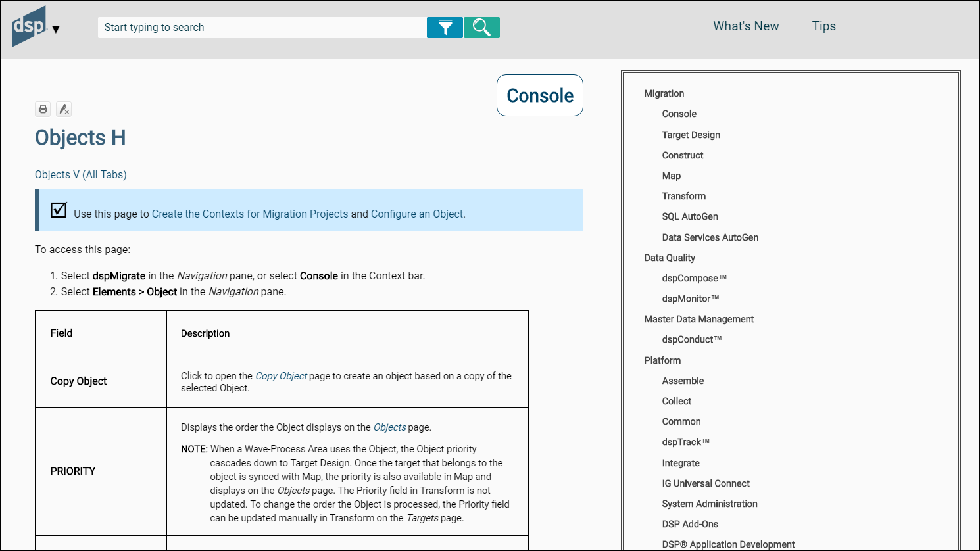Screen dimensions: 980x551
Task: Click the dsp logo icon
Action: tap(29, 26)
